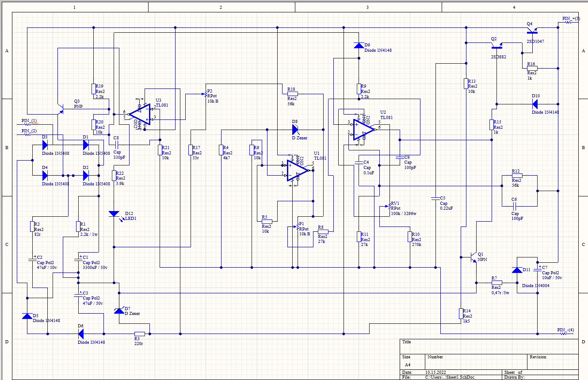Click the R5 10k resistor symbol

pyautogui.click(x=267, y=221)
